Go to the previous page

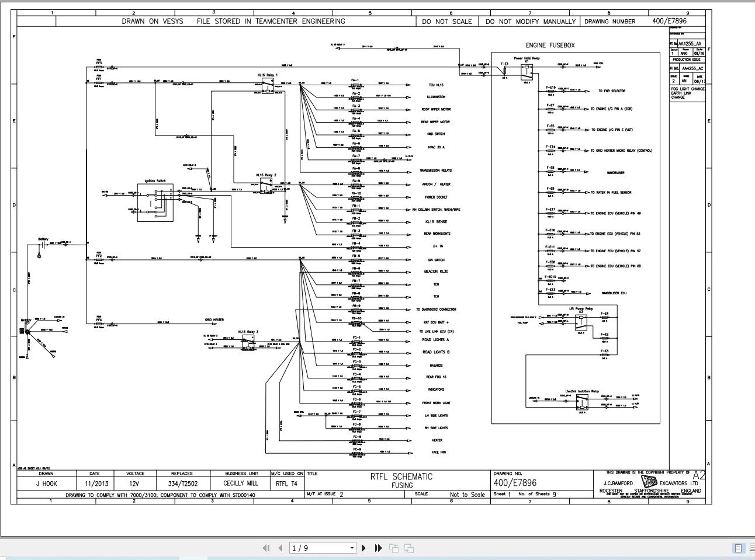coord(279,548)
